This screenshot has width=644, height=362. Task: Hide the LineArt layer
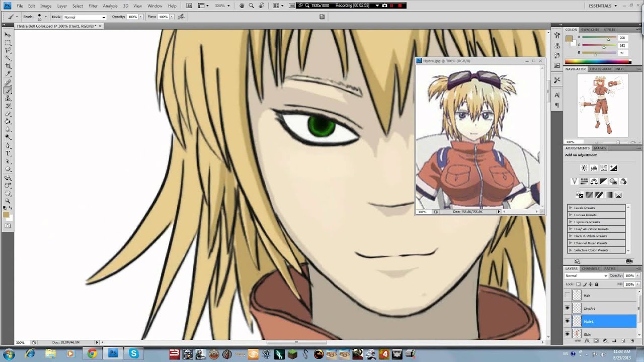point(568,308)
